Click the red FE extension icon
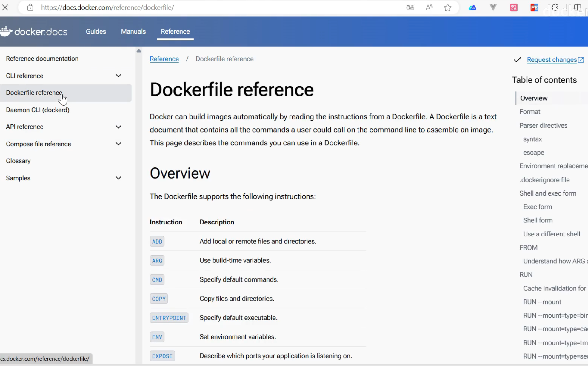Image resolution: width=588 pixels, height=366 pixels. (534, 7)
